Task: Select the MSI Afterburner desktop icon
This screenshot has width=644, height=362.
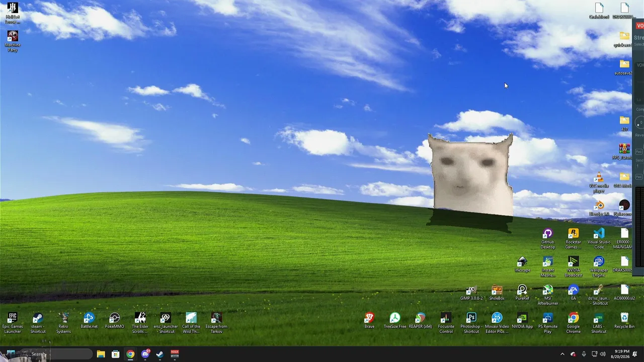Action: coord(548,295)
